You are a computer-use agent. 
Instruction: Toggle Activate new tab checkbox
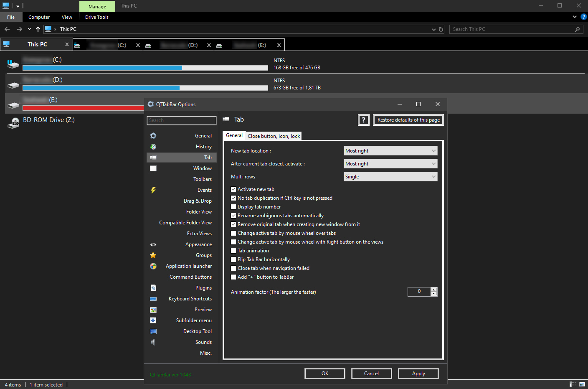(x=233, y=189)
